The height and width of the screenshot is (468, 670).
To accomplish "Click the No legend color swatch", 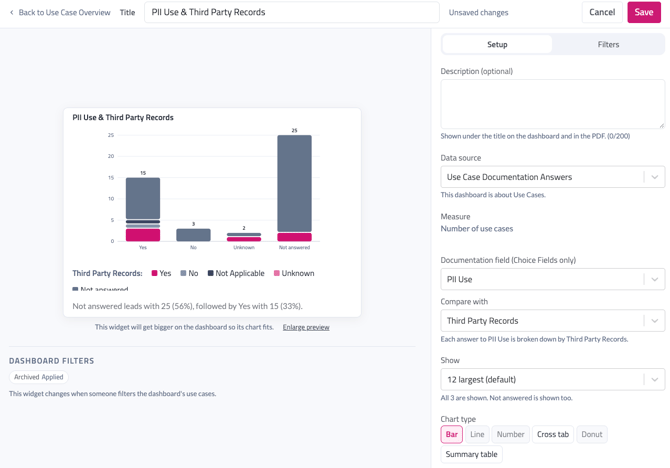I will coord(183,273).
